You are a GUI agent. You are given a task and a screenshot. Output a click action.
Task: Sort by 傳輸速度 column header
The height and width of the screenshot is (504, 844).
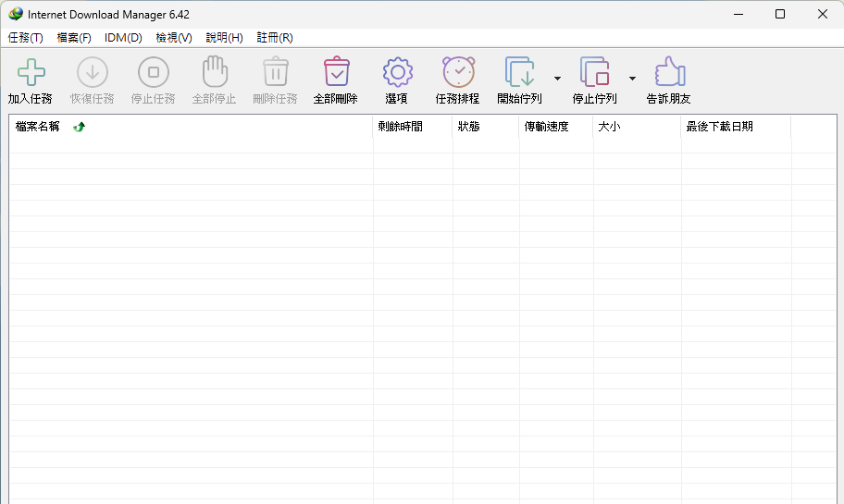click(x=546, y=127)
